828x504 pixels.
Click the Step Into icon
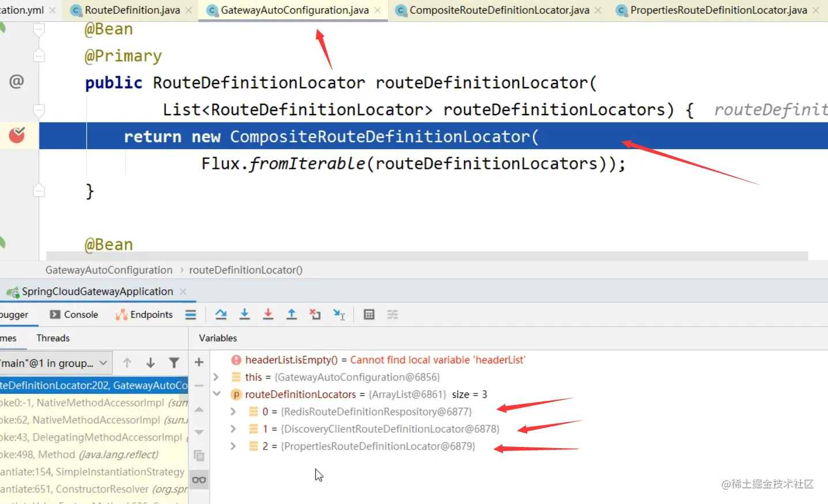pos(244,314)
